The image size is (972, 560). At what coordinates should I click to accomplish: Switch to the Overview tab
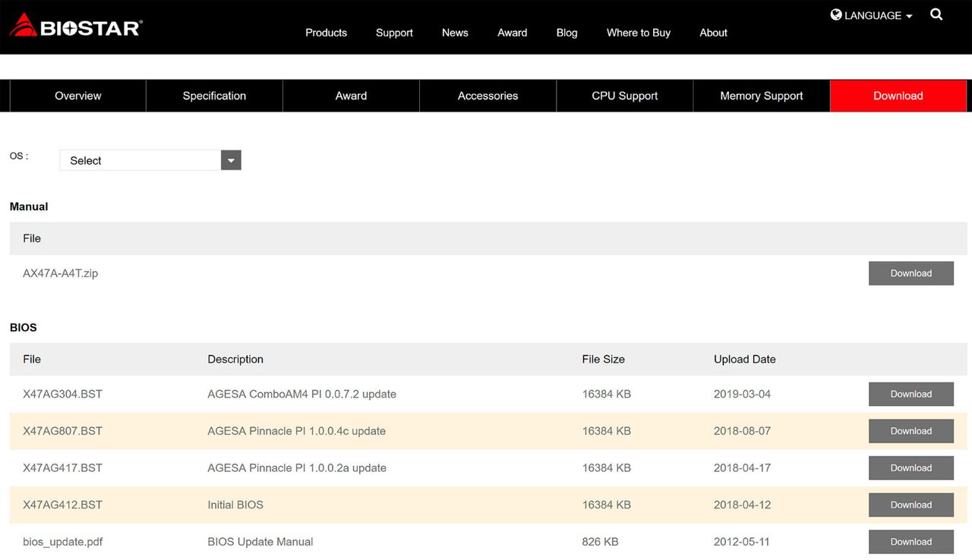pyautogui.click(x=78, y=96)
